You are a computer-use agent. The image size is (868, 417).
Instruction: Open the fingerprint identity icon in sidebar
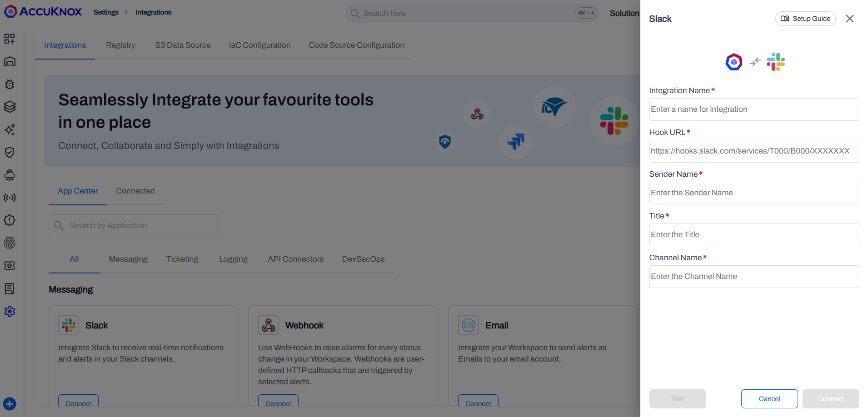click(10, 243)
